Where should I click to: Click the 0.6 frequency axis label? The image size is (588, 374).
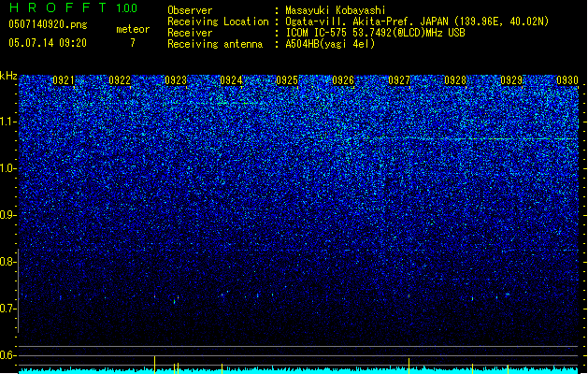tap(8, 355)
